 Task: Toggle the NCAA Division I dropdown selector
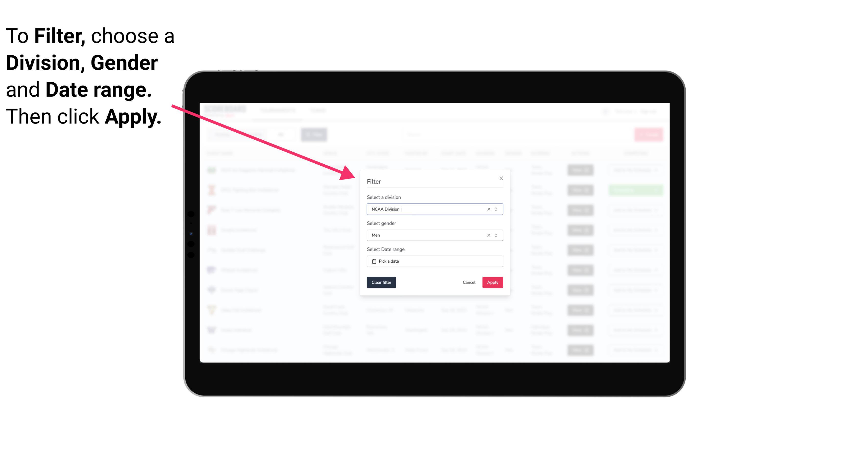[x=495, y=209]
